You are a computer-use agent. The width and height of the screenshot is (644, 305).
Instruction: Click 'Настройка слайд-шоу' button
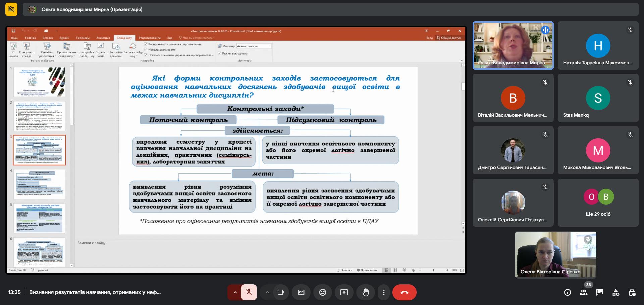click(87, 50)
